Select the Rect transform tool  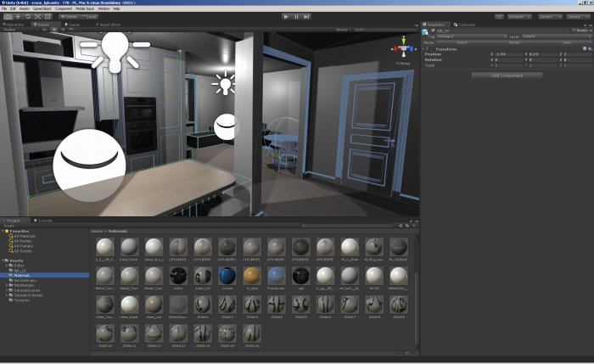tap(48, 17)
